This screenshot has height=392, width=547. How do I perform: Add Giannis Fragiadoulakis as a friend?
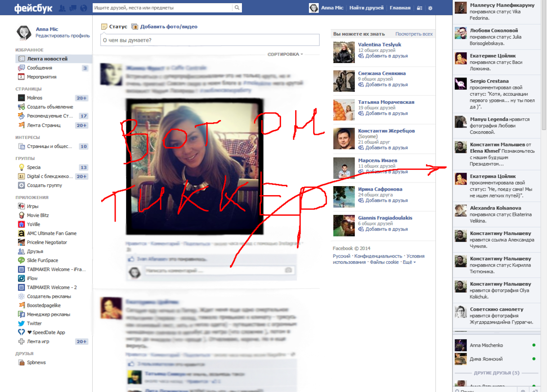point(383,229)
